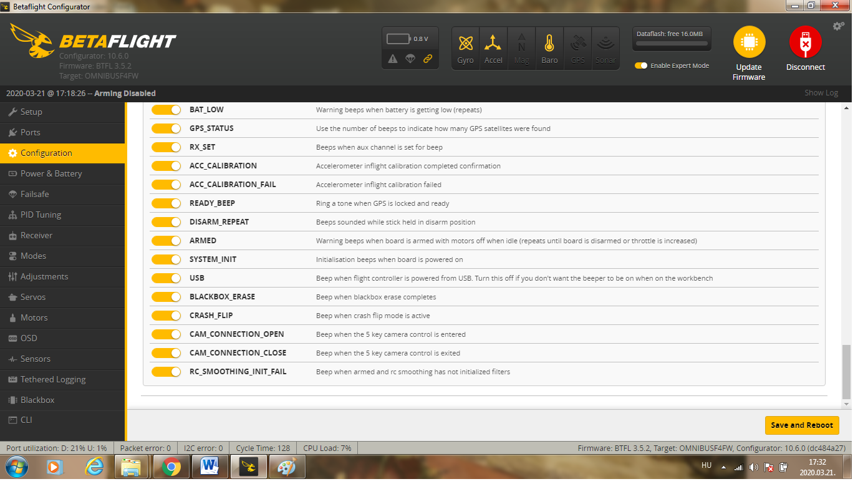Disable the RX_SET beeper switch

click(166, 147)
